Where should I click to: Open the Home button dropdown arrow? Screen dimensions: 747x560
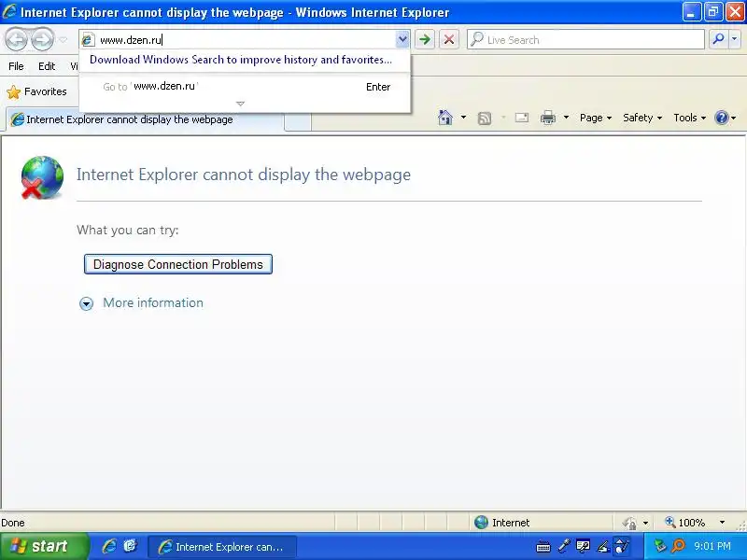click(x=463, y=118)
